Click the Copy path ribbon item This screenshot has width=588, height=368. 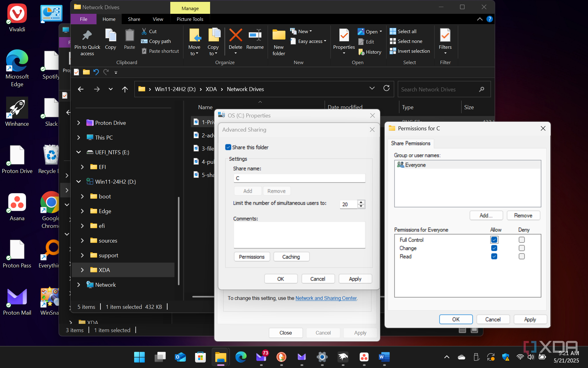(160, 41)
